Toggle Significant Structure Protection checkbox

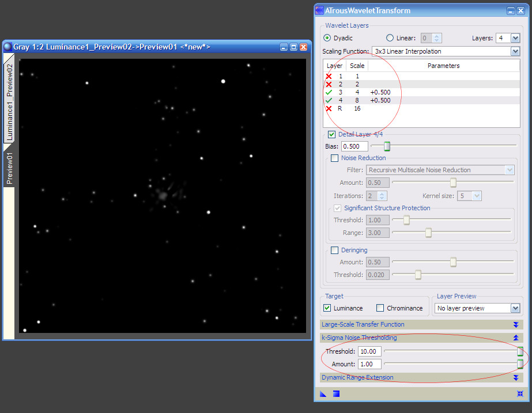(x=337, y=208)
